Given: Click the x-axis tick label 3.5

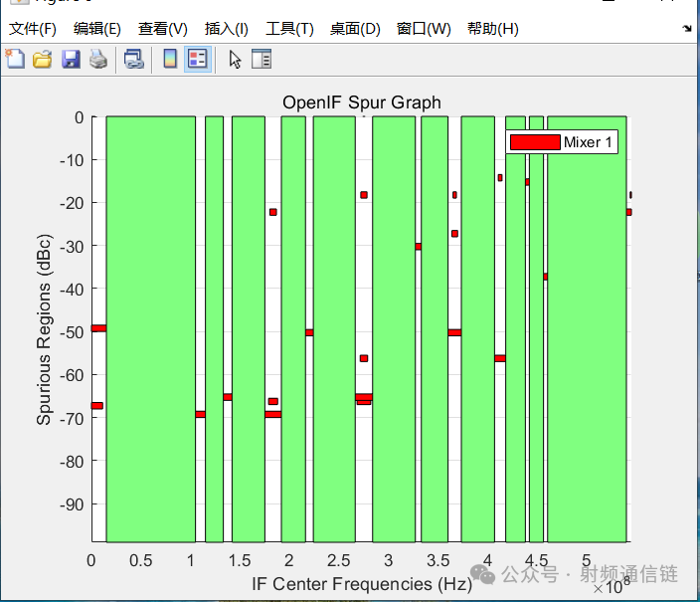Looking at the screenshot, I should click(437, 560).
